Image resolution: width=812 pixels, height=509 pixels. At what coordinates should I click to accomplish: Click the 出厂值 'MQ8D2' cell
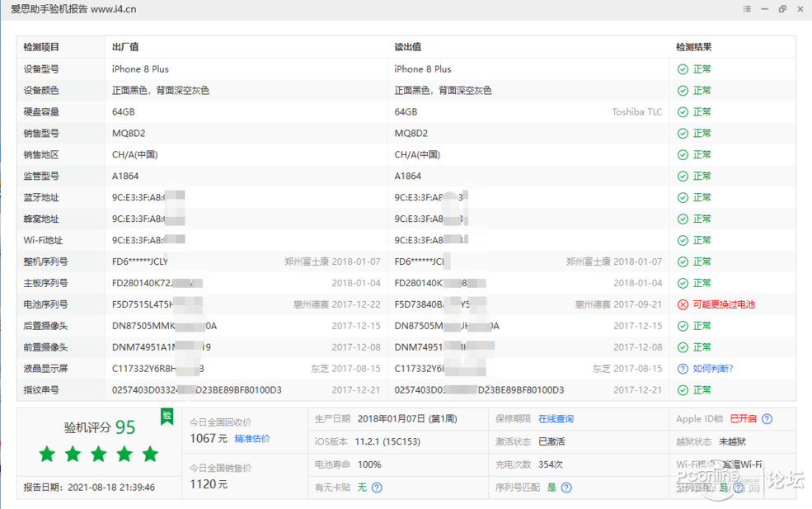[129, 133]
